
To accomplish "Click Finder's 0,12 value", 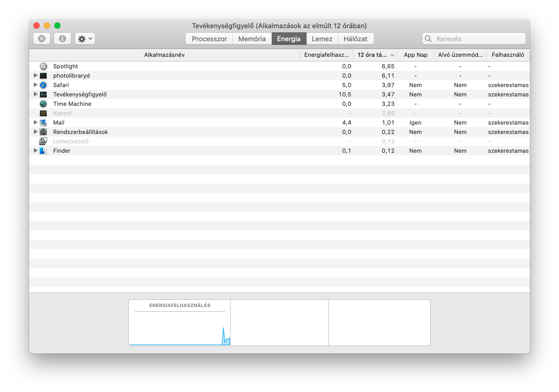I will [388, 151].
